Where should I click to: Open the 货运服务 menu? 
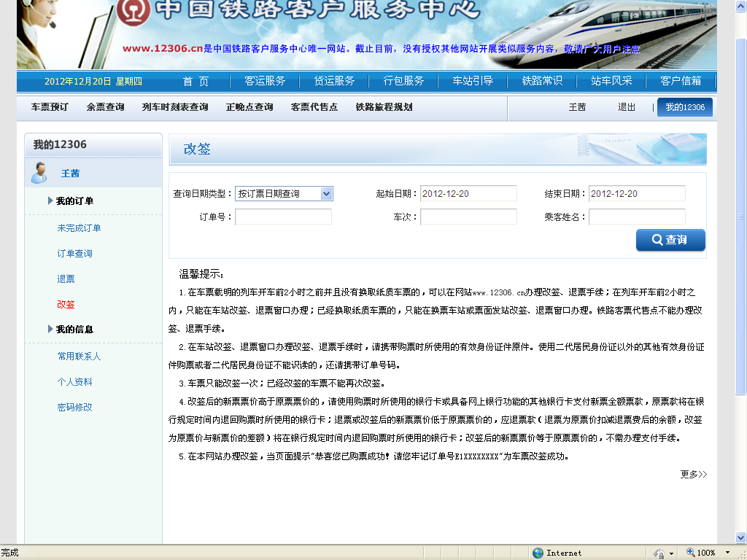coord(334,81)
